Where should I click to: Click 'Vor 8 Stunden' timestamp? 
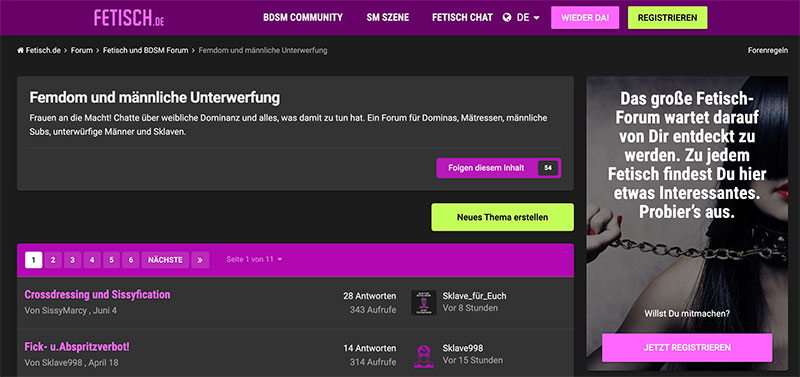470,308
